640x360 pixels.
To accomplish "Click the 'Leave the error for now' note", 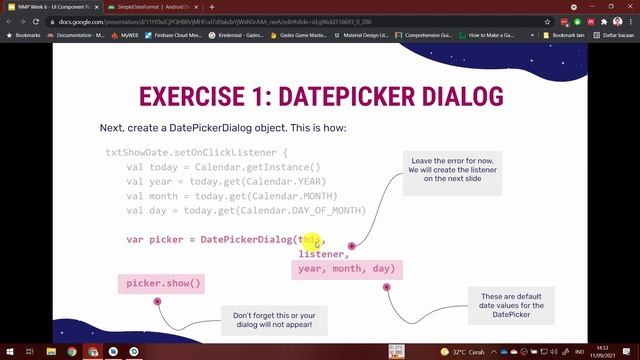I will [x=453, y=173].
